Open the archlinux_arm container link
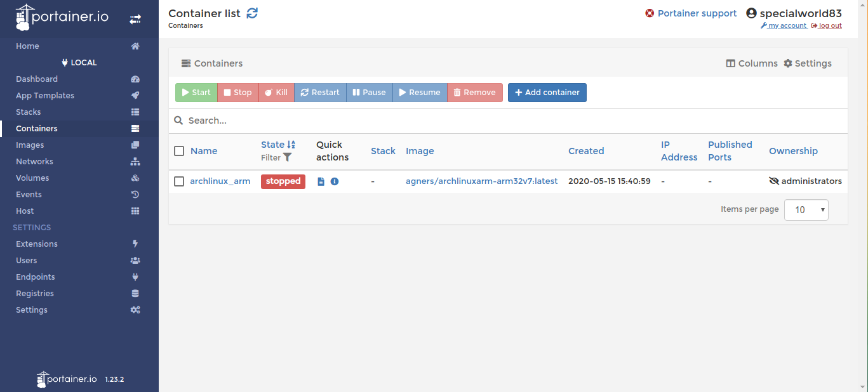The image size is (868, 392). click(x=220, y=181)
